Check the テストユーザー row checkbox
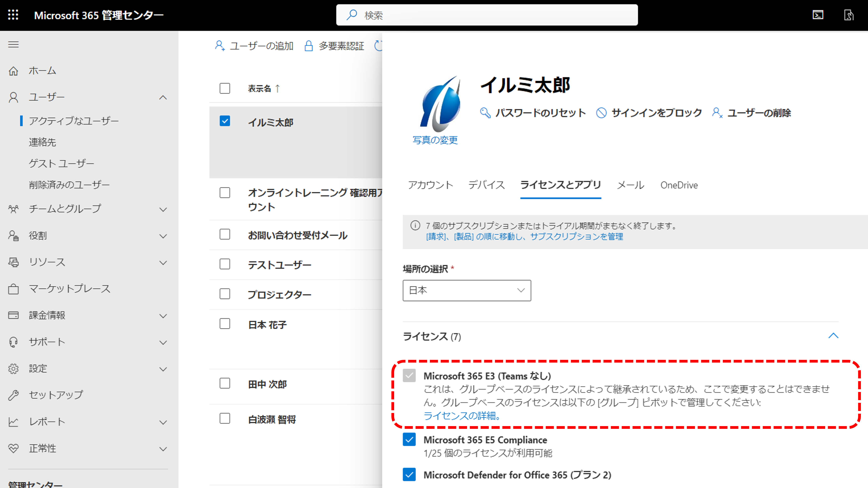 (x=225, y=264)
